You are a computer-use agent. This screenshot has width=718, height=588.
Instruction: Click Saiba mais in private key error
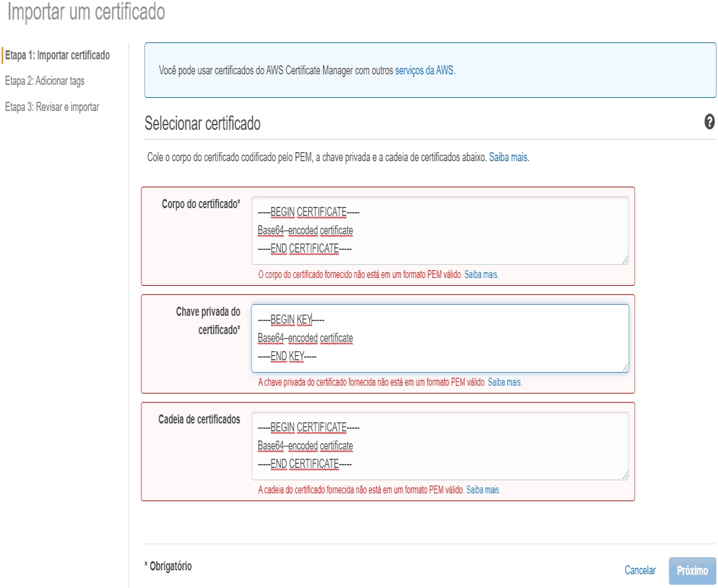tap(505, 382)
